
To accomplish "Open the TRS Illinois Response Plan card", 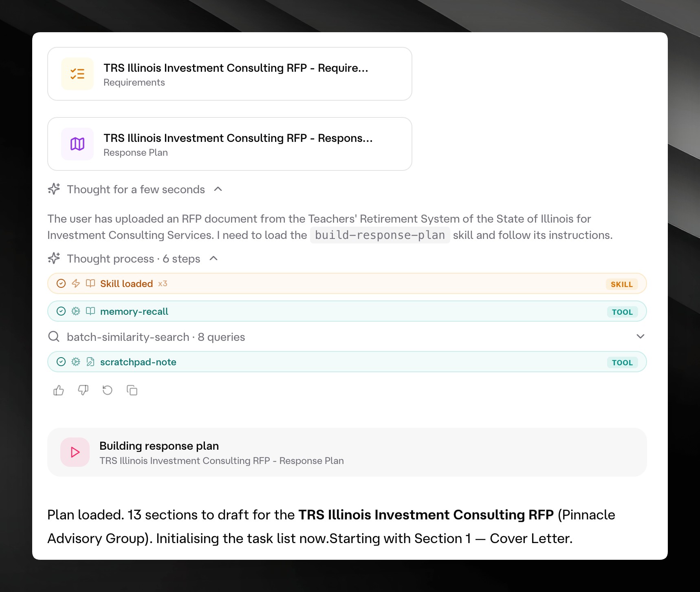I will click(x=230, y=144).
